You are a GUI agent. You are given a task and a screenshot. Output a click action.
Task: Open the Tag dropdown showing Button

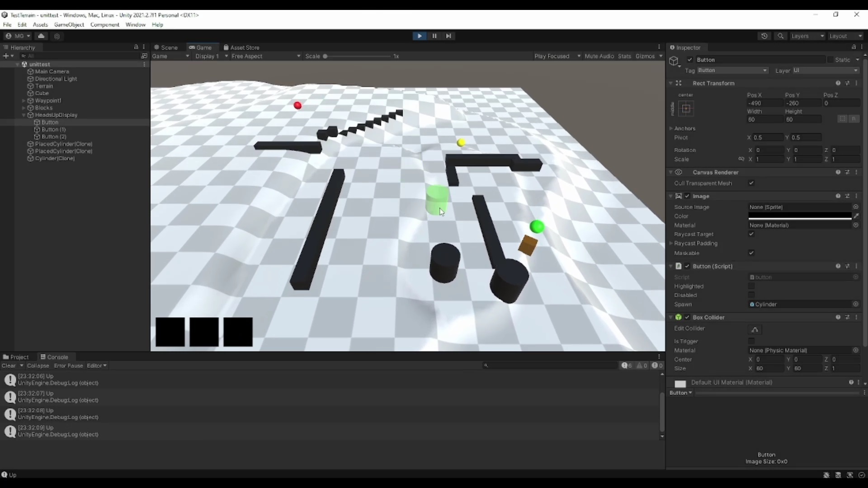point(732,70)
